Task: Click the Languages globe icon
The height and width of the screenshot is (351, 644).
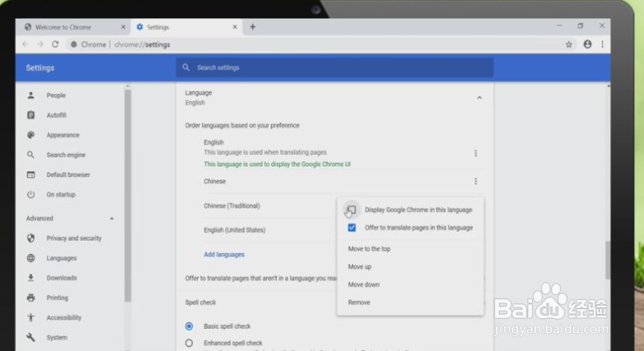Action: (30, 258)
